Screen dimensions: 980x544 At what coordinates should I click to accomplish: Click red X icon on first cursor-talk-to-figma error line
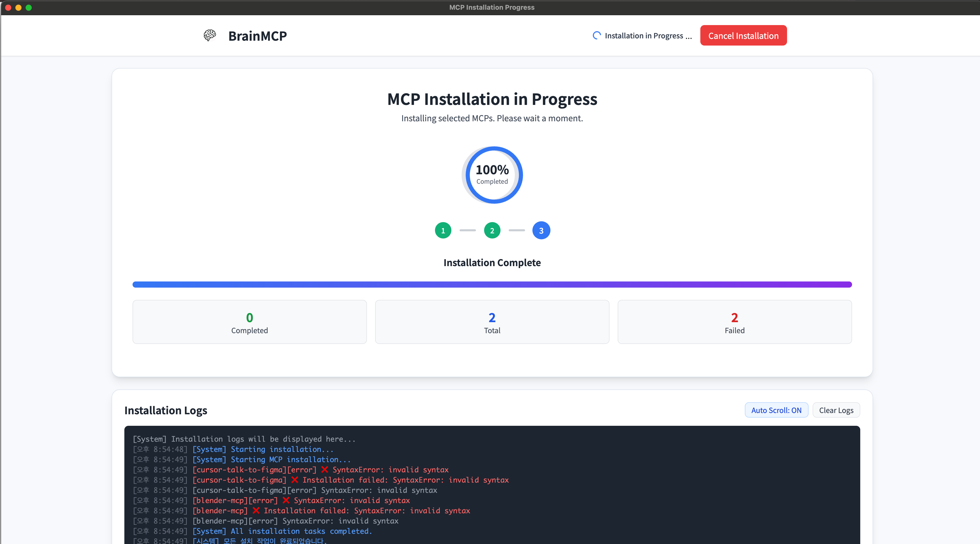coord(324,470)
